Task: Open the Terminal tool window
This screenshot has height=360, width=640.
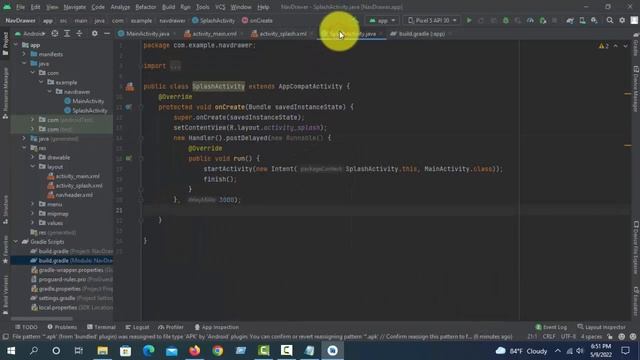Action: coord(101,327)
